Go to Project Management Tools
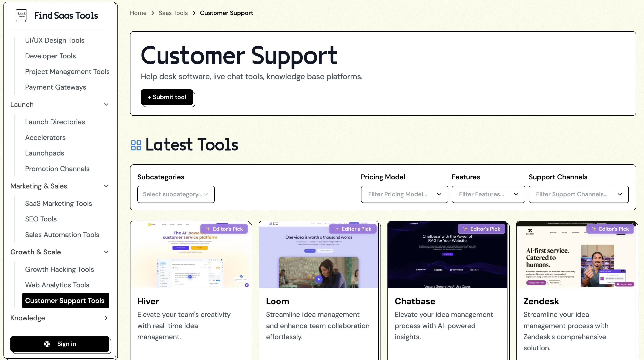Screen dimensions: 644x360 point(67,72)
